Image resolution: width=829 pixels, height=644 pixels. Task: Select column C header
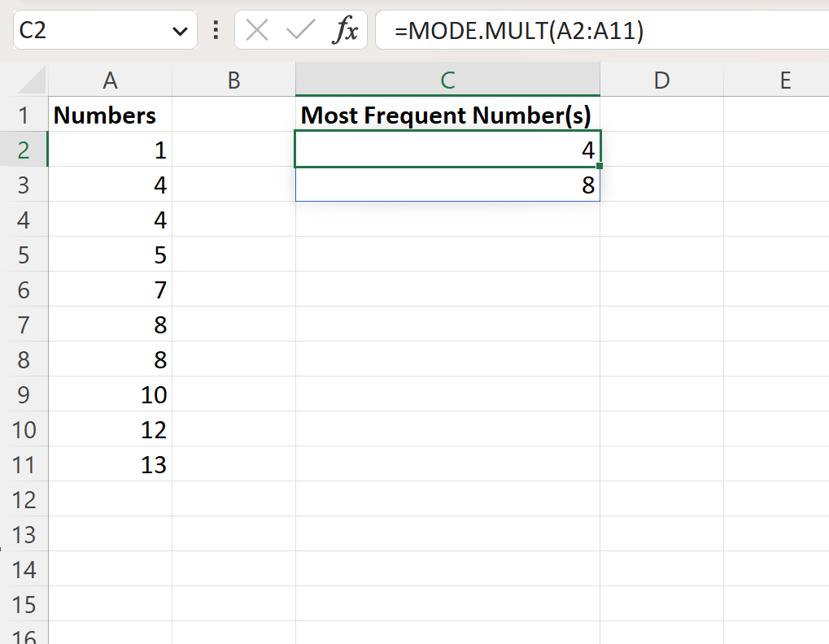point(447,80)
